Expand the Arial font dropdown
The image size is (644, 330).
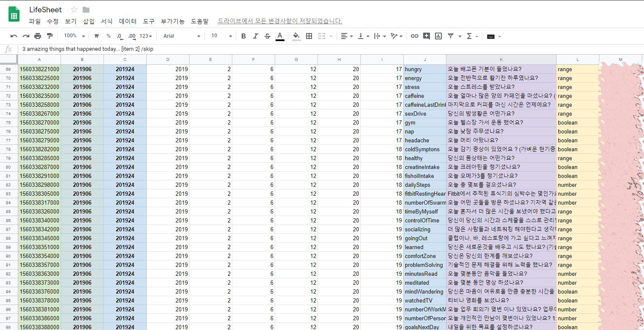[x=181, y=36]
